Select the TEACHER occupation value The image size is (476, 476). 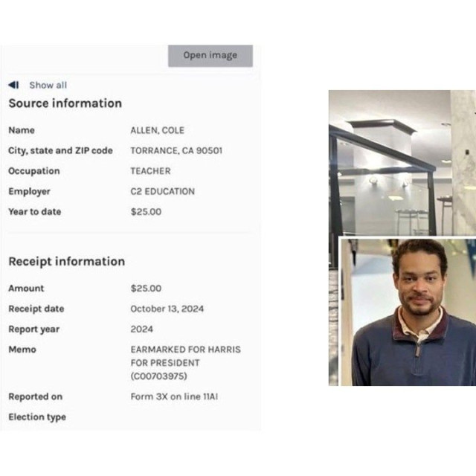(x=151, y=171)
